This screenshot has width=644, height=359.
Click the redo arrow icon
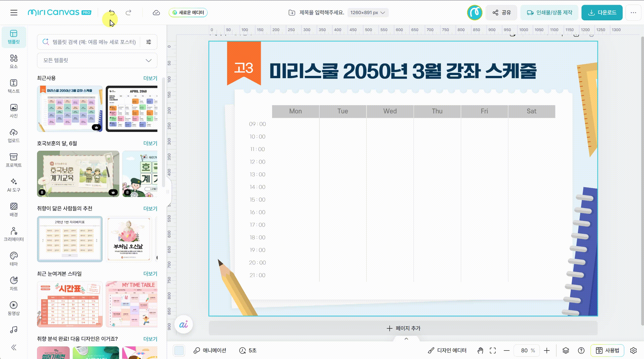[128, 12]
